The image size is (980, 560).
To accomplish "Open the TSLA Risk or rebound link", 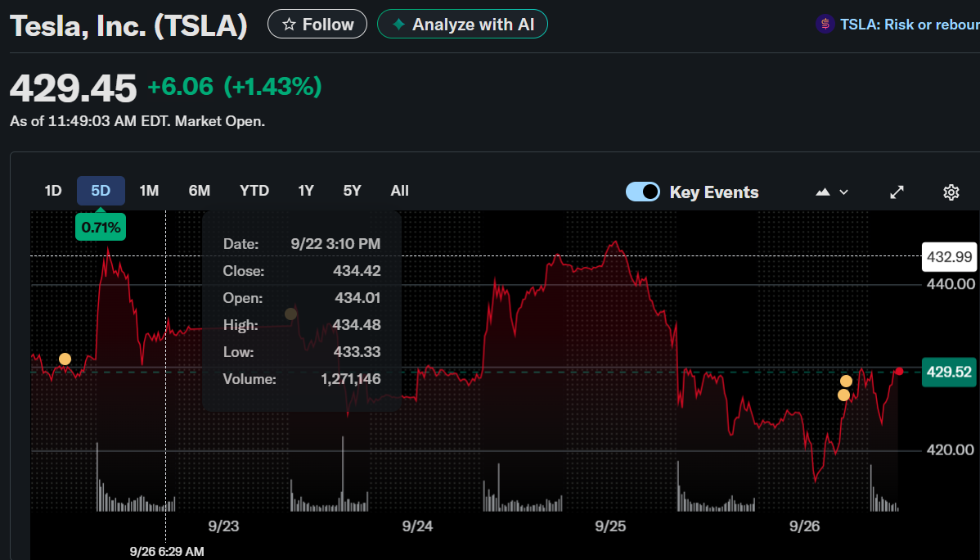I will pos(910,25).
